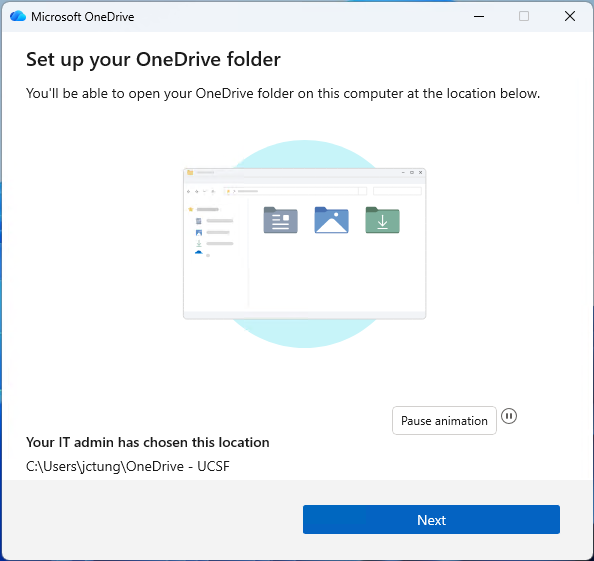This screenshot has height=561, width=594.
Task: Click the grayed-out maximize window button
Action: tap(524, 16)
